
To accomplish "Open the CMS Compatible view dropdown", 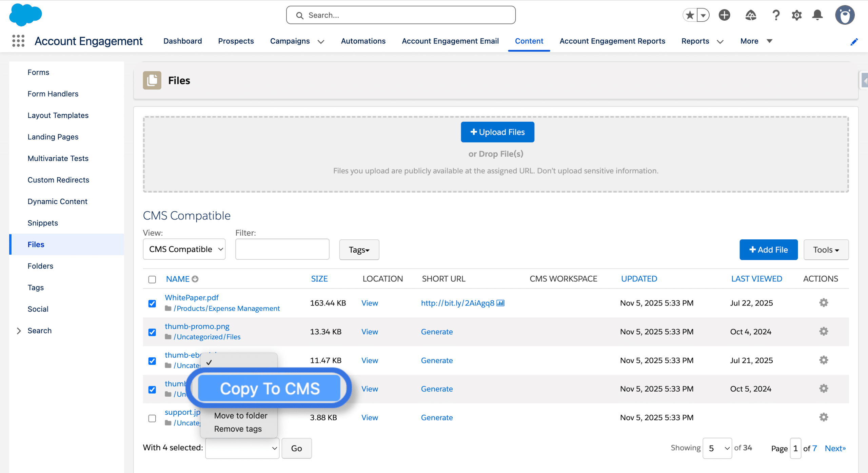I will click(184, 249).
